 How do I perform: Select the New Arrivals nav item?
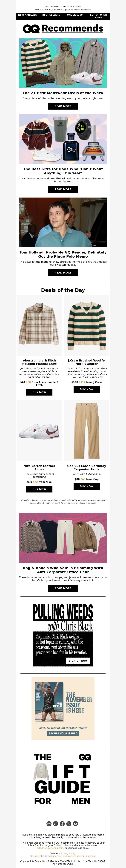28,15
